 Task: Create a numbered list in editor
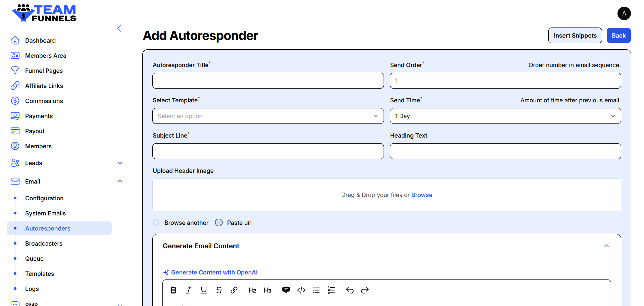pyautogui.click(x=331, y=290)
